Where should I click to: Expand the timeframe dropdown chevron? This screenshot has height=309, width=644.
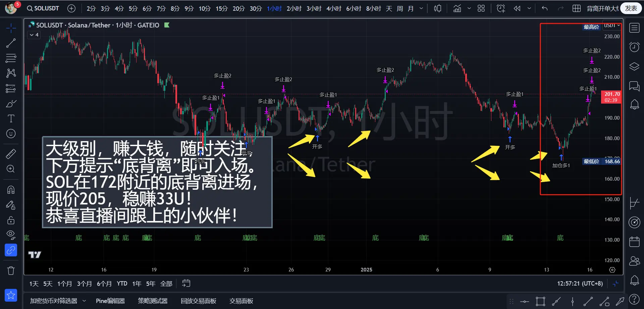pos(421,8)
